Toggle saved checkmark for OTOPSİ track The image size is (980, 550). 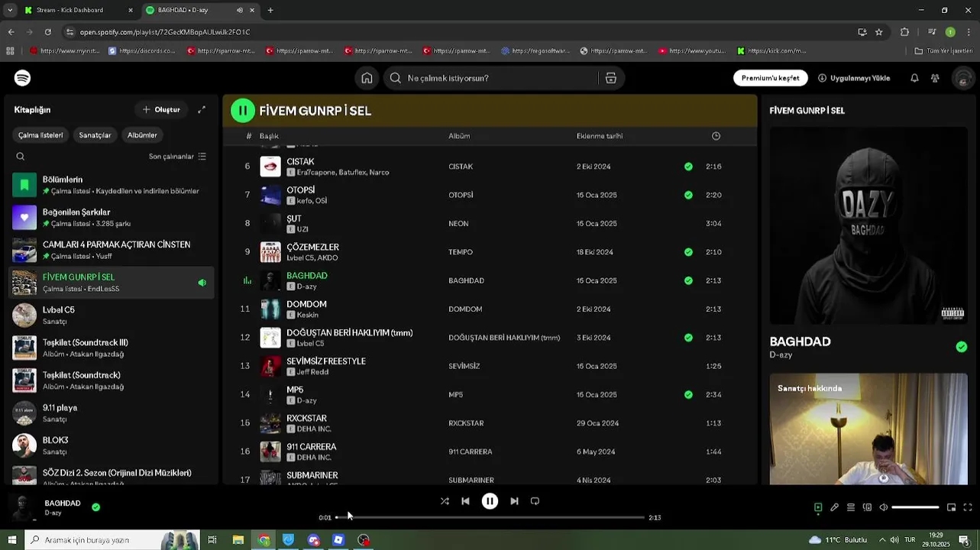click(688, 195)
